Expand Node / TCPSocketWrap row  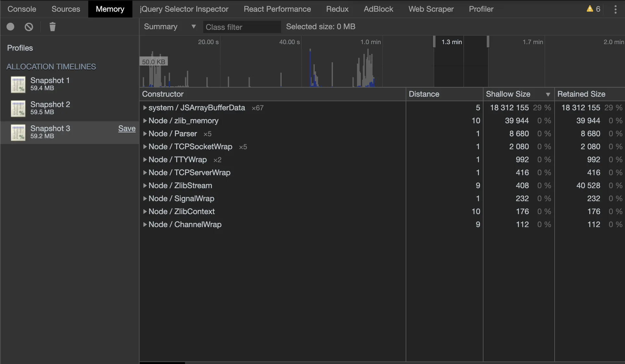[x=145, y=147]
